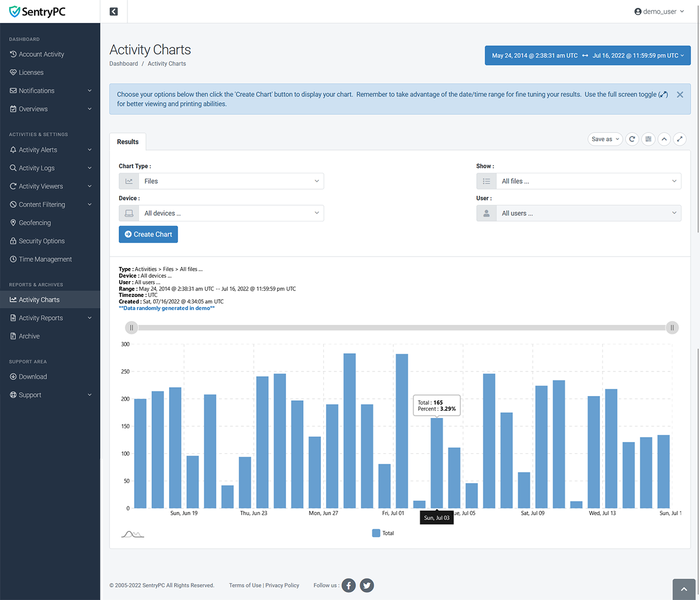Expand Activity Alerts submenu
Image resolution: width=700 pixels, height=600 pixels.
(x=50, y=150)
